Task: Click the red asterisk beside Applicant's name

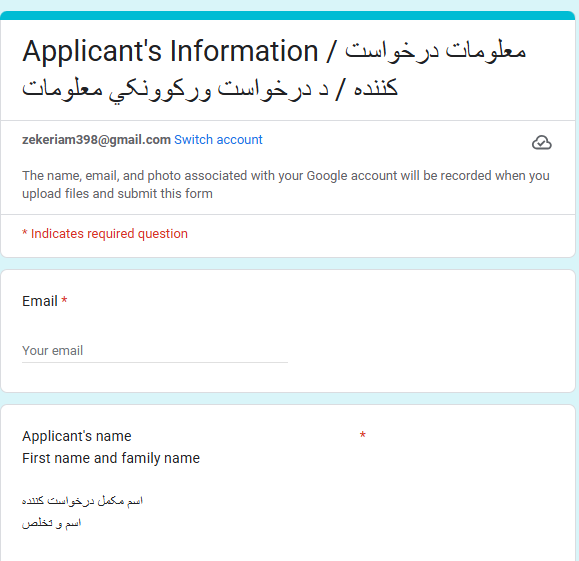Action: (363, 434)
